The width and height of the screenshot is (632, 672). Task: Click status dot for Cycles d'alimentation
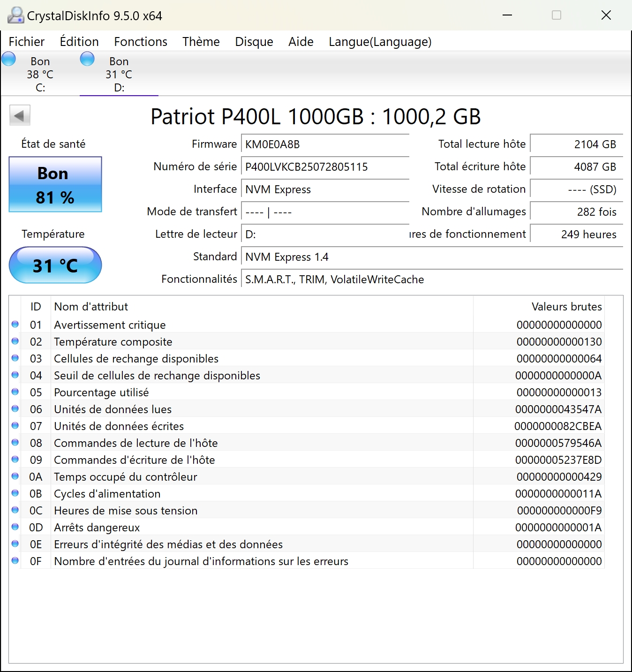coord(15,493)
